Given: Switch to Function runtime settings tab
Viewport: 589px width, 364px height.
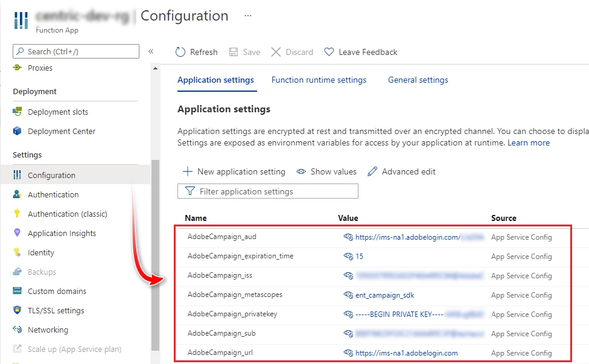Looking at the screenshot, I should pos(319,80).
